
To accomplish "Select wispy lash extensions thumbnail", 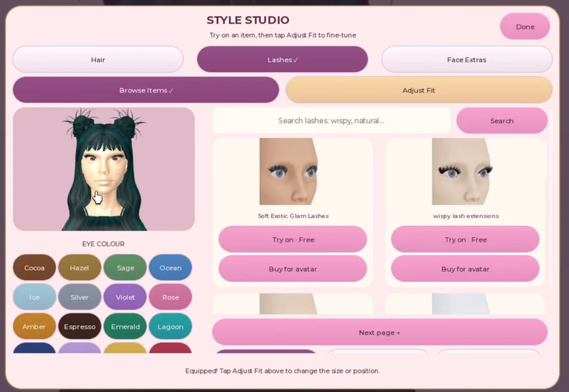I will pos(462,171).
